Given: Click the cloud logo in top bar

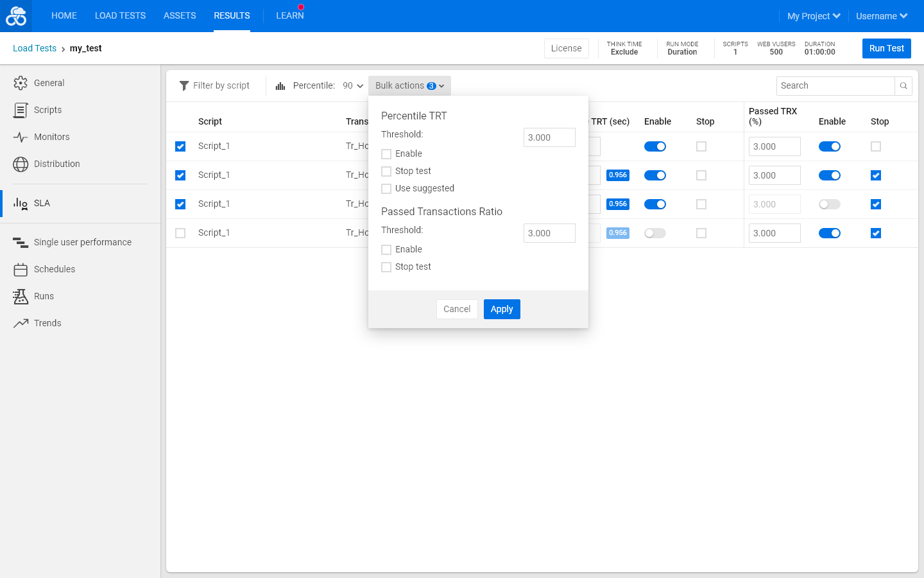Looking at the screenshot, I should (16, 16).
